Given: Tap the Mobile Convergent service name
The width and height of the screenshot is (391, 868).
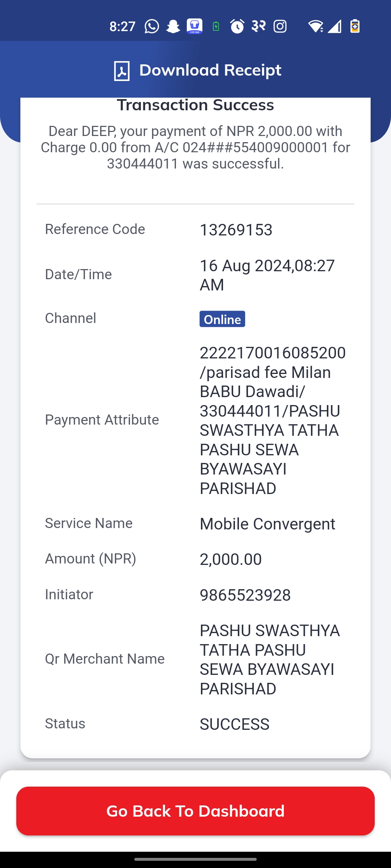Looking at the screenshot, I should pos(268,524).
